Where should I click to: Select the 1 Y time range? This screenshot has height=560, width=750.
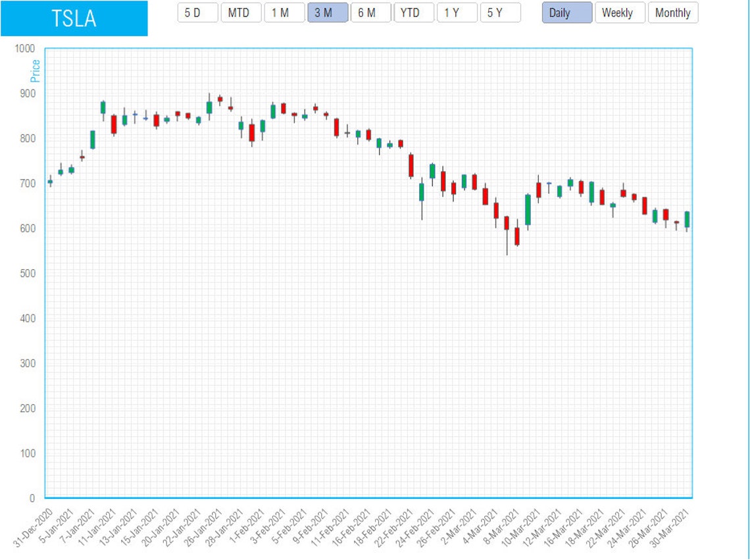point(457,13)
